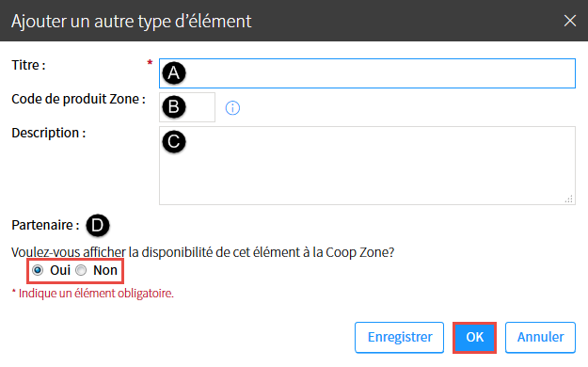Click the Titre field label
The width and height of the screenshot is (588, 367).
(x=28, y=65)
